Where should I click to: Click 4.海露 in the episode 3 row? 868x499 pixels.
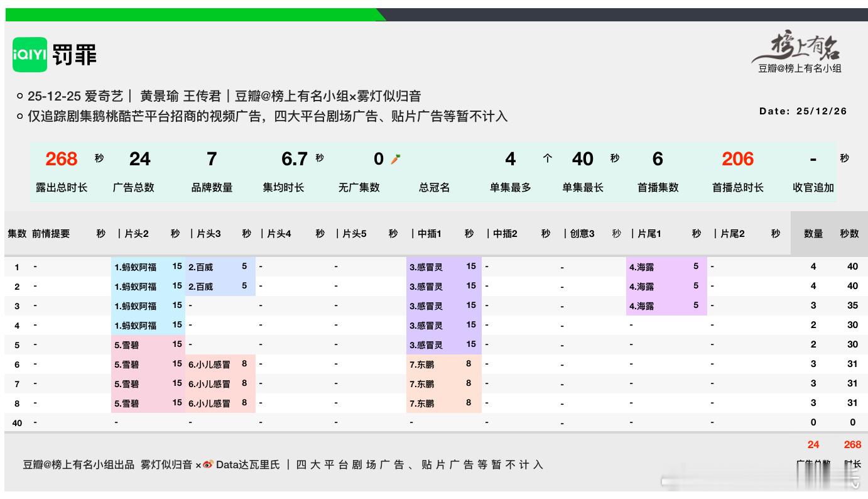[x=641, y=306]
